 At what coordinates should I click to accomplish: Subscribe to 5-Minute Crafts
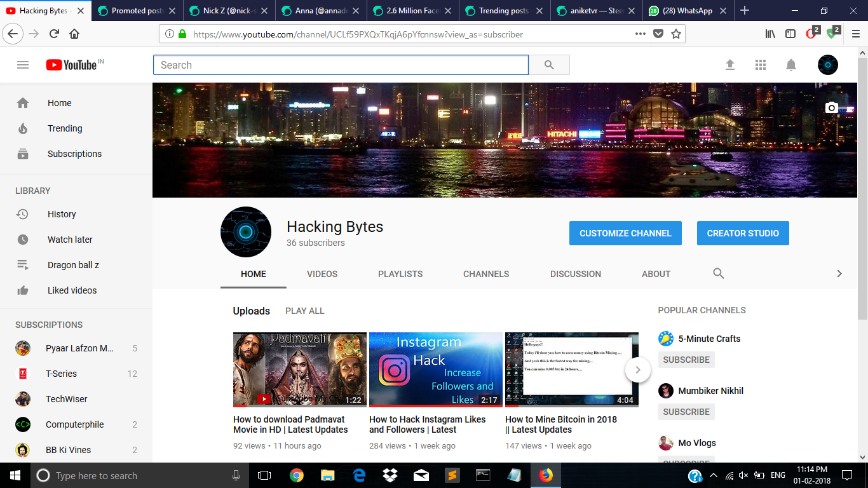click(x=686, y=360)
